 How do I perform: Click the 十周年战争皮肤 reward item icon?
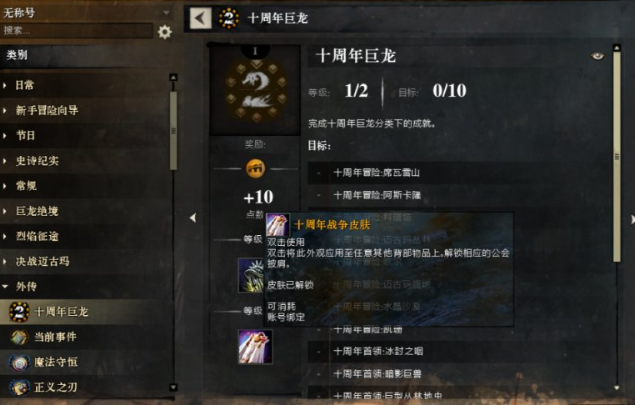(x=255, y=347)
